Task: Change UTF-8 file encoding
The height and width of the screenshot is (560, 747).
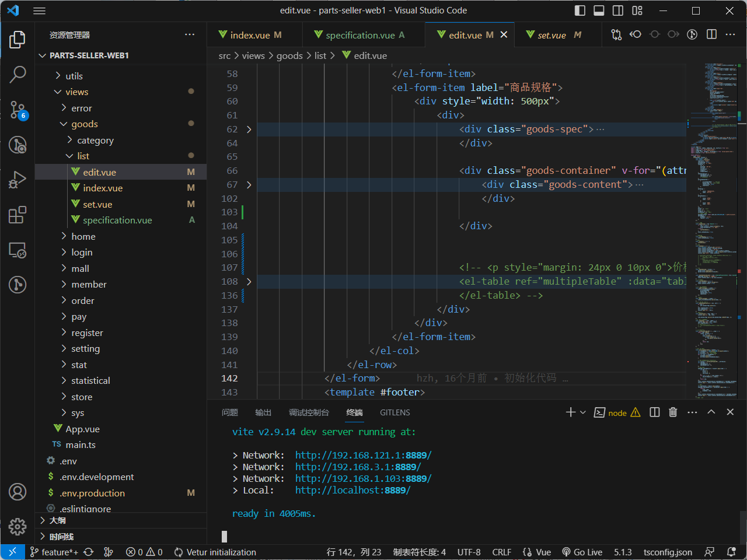Action: tap(469, 552)
